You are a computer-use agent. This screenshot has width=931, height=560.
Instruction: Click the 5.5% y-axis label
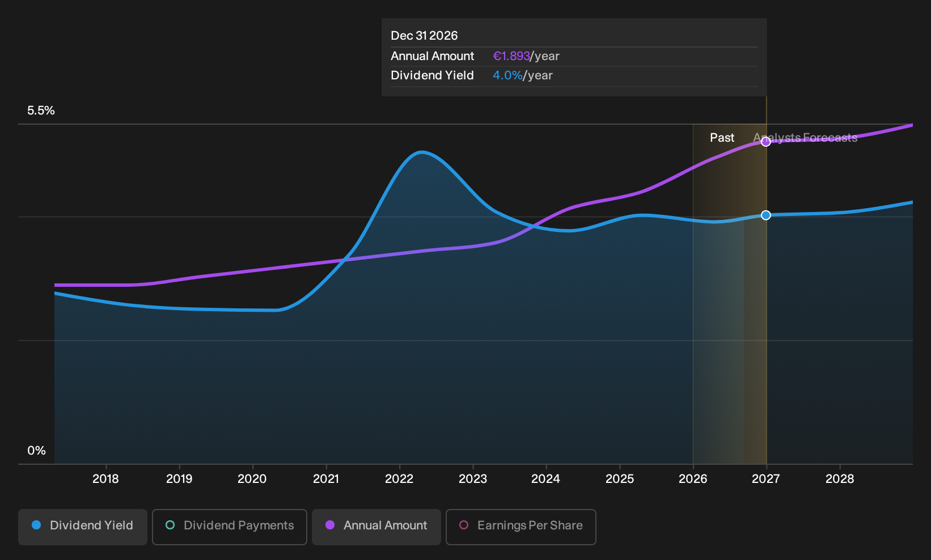pyautogui.click(x=41, y=111)
